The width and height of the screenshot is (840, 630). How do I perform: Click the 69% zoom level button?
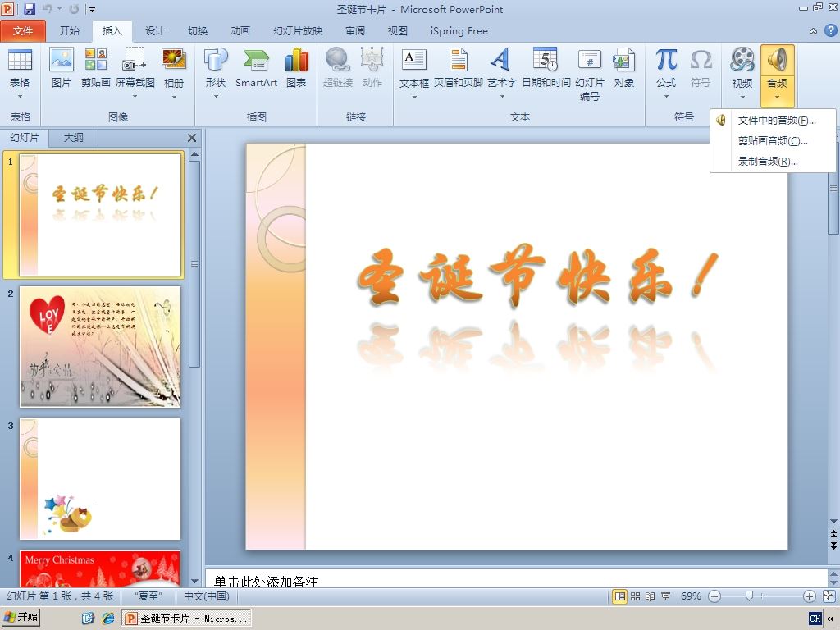pos(691,596)
